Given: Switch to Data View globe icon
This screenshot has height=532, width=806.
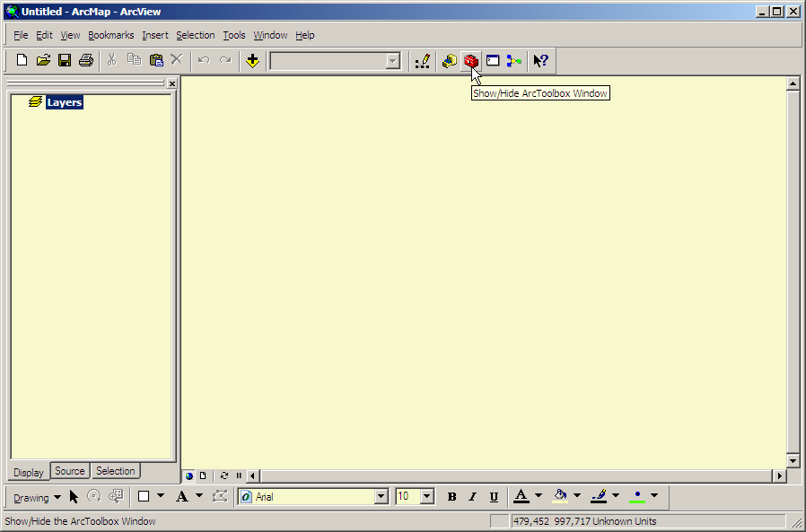Looking at the screenshot, I should (x=189, y=476).
